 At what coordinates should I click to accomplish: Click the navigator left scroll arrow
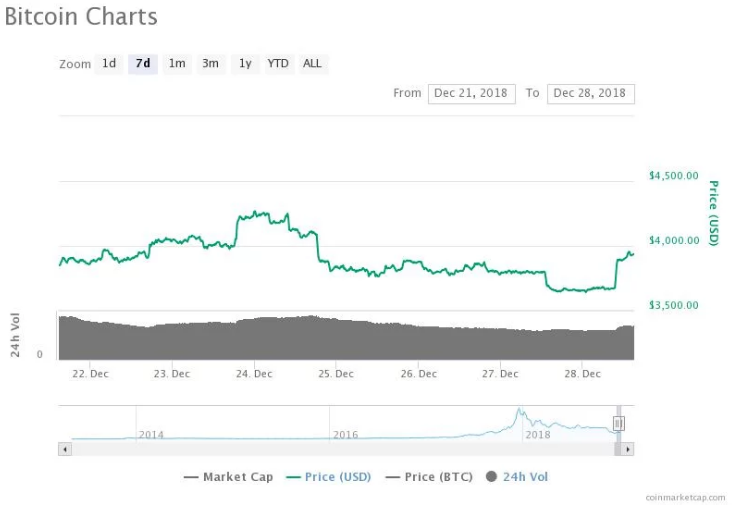click(65, 449)
